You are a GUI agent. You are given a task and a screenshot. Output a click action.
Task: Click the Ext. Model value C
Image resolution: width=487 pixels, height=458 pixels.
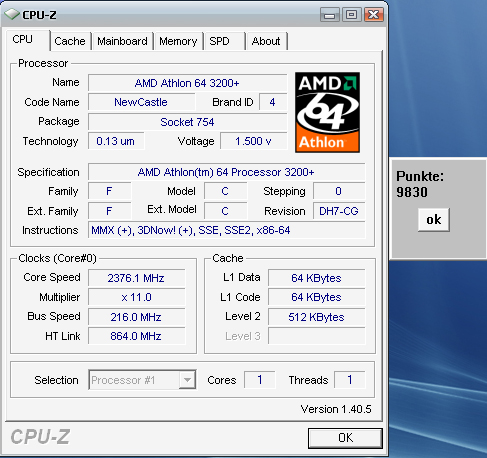click(225, 211)
